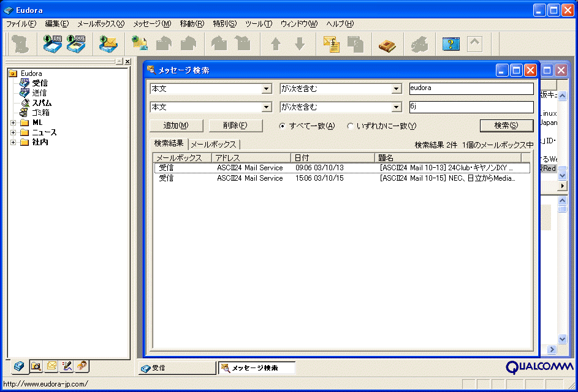The height and width of the screenshot is (392, 578).
Task: Open the first 本文 field dropdown
Action: 266,89
